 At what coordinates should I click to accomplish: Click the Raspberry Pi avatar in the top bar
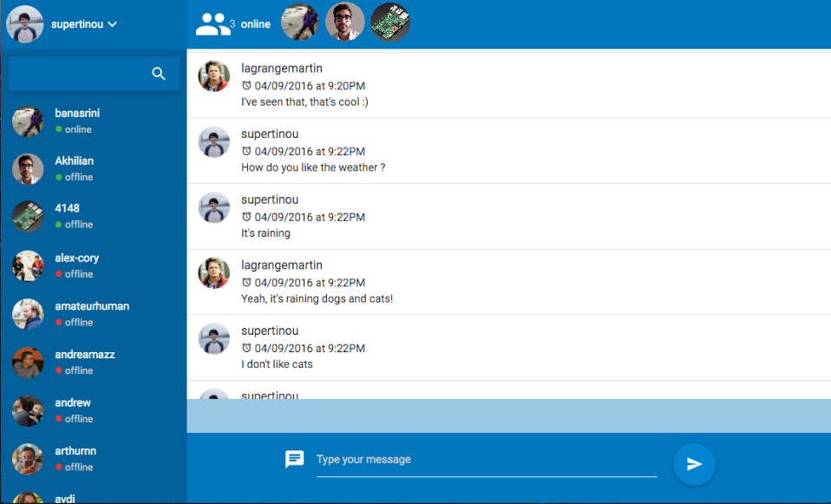[390, 23]
